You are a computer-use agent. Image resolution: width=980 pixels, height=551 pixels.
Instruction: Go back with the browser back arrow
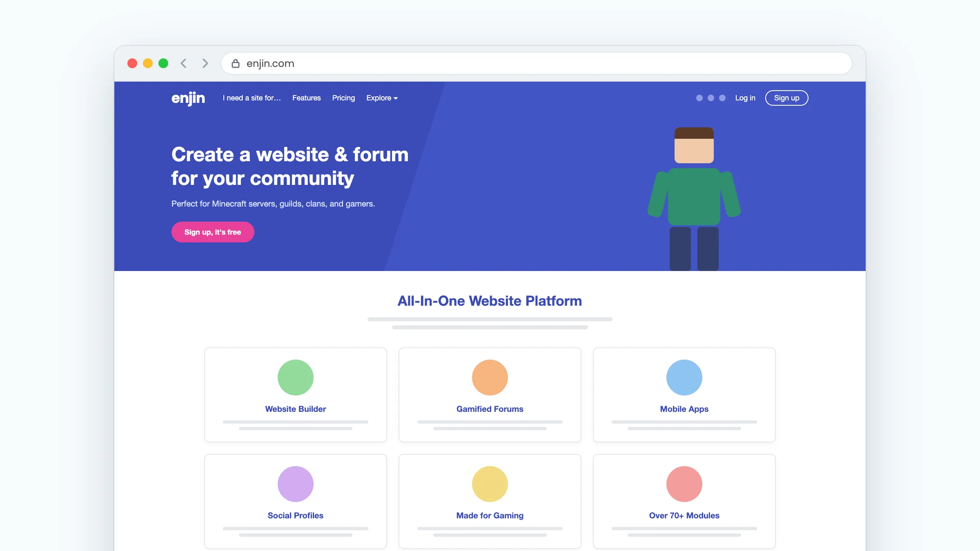(184, 63)
